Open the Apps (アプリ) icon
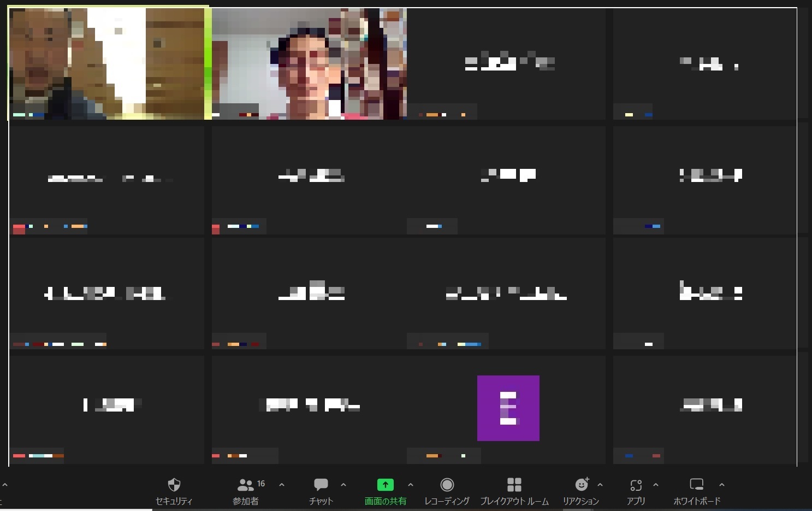The width and height of the screenshot is (812, 511). [636, 485]
